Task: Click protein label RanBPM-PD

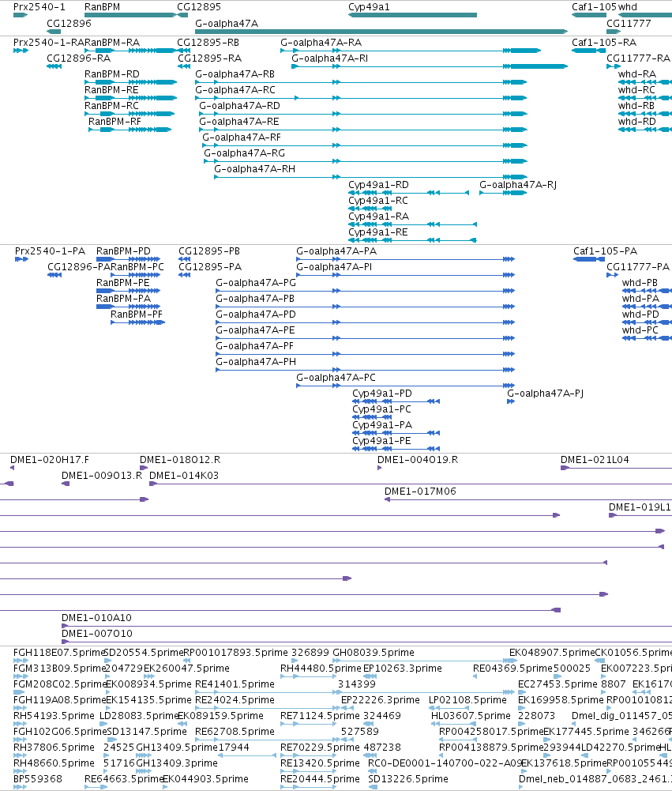Action: [123, 251]
